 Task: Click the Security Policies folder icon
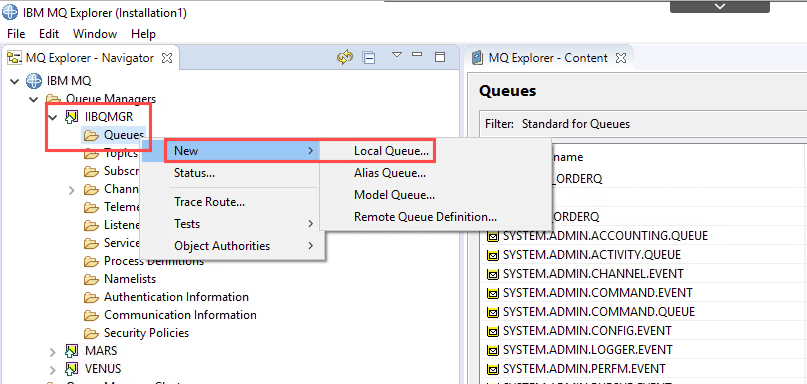[91, 333]
